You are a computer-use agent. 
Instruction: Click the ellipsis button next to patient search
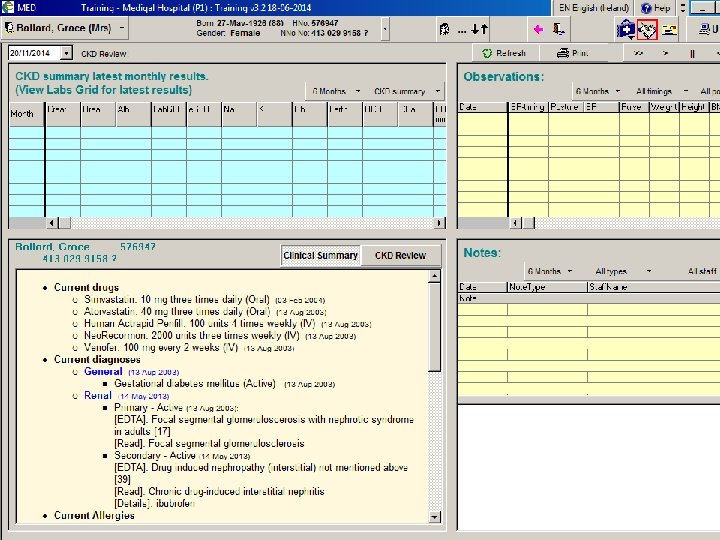tap(462, 30)
